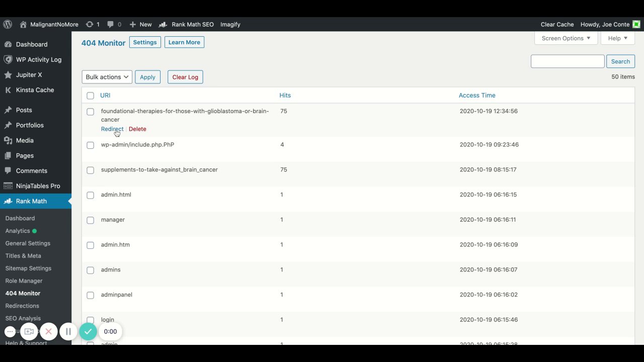Click the WordPress logo icon
The image size is (644, 362).
(8, 24)
